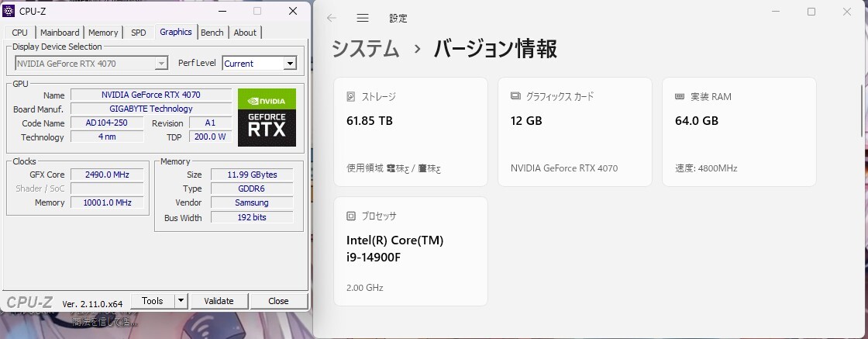Click the CPU-Z title bar app icon
This screenshot has height=339, width=868.
(x=9, y=11)
